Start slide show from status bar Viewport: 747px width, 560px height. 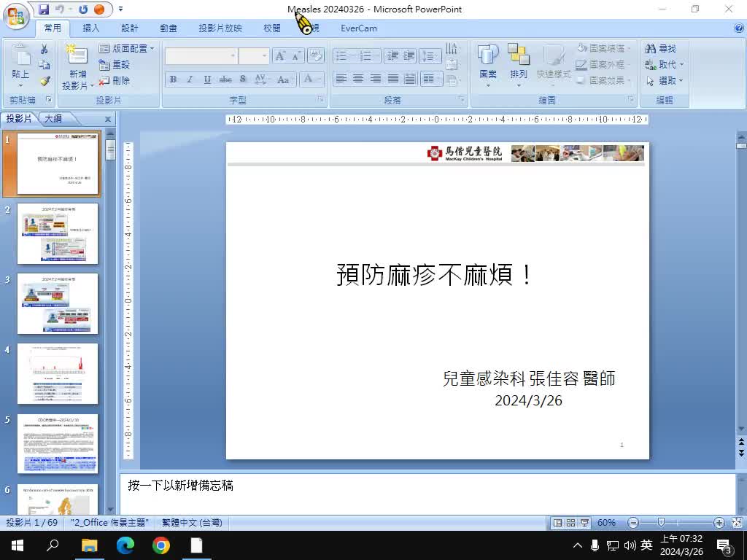point(584,523)
